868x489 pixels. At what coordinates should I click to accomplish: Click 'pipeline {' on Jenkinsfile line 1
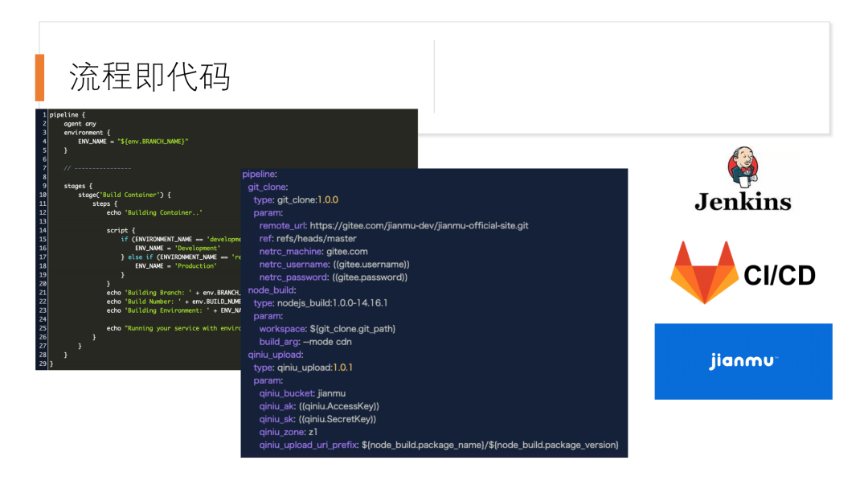tap(67, 115)
